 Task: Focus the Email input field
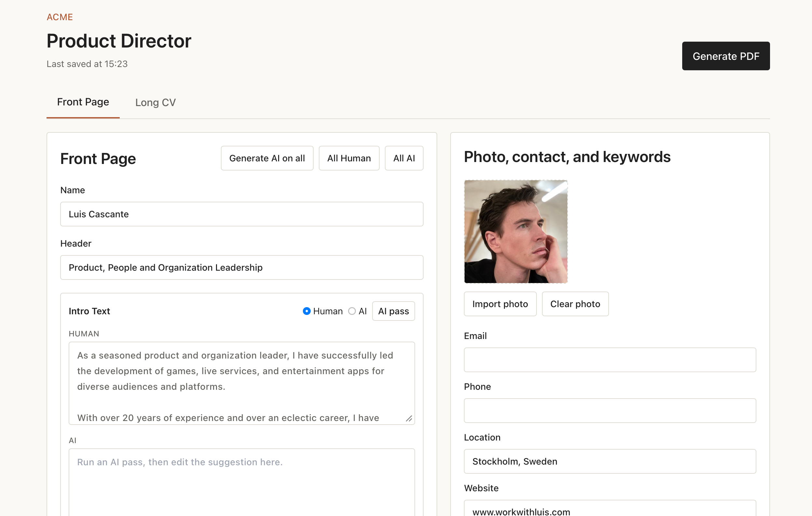(610, 360)
